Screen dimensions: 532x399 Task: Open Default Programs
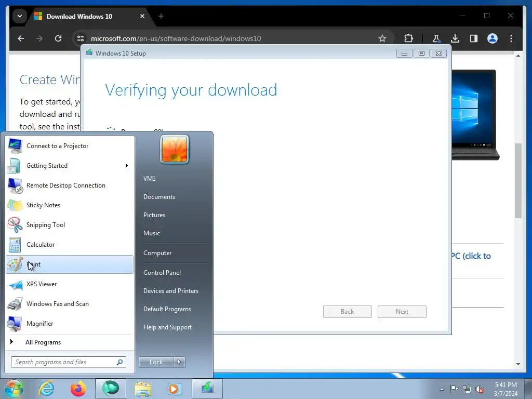pos(167,309)
